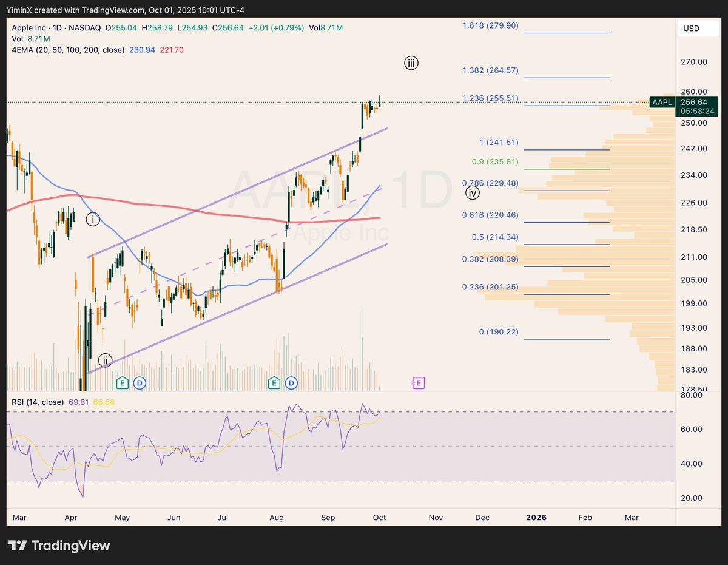This screenshot has width=728, height=565.
Task: Click the 0.618 (220.46) Fibonacci level label
Action: click(489, 215)
